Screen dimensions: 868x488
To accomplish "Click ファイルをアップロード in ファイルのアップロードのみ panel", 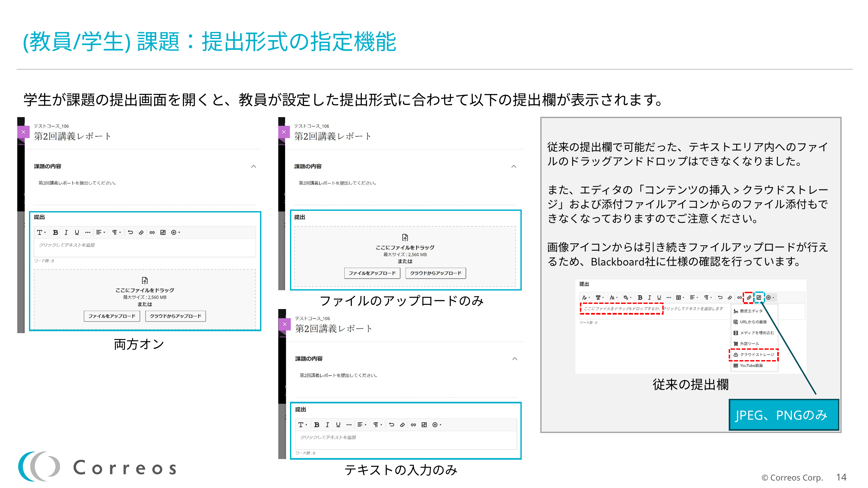I will click(372, 273).
